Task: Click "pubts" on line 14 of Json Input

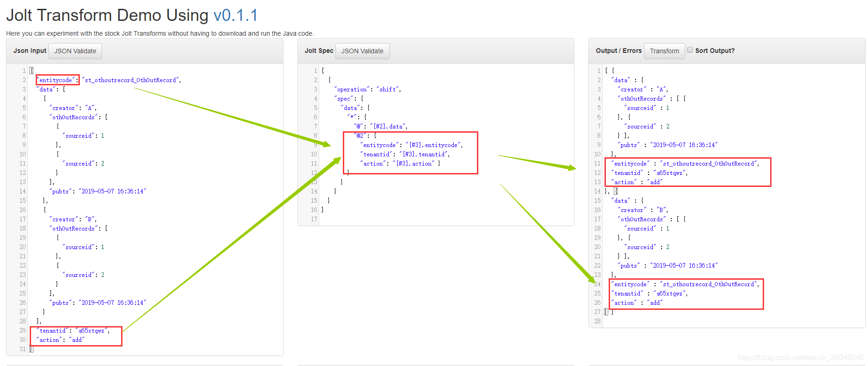Action: point(97,192)
